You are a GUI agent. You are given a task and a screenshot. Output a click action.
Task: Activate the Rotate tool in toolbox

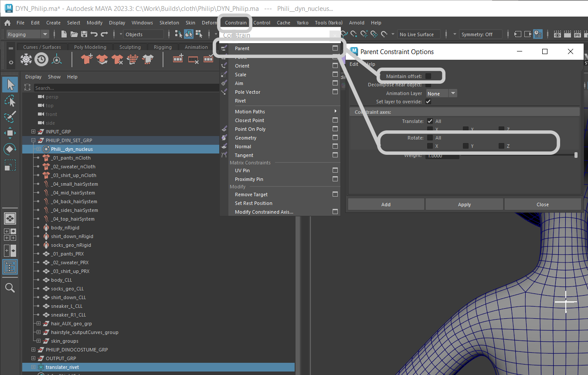point(10,149)
